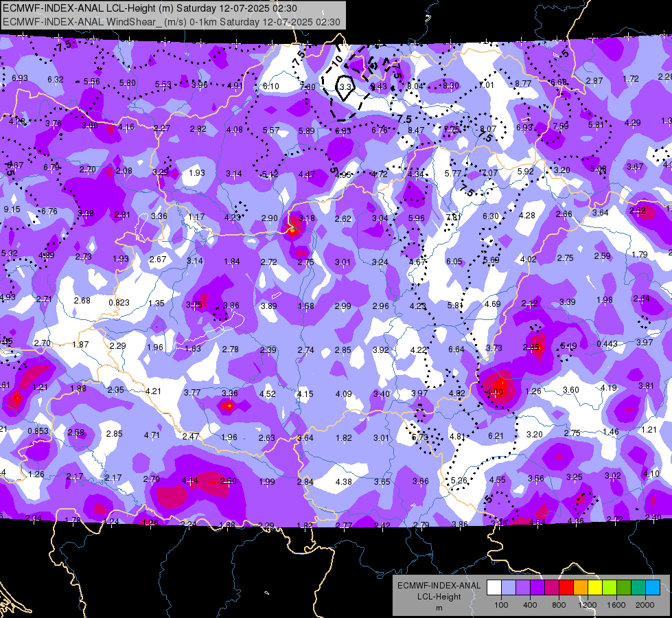Viewport: 672px width, 618px height.
Task: Click the wind shear value 1.63
Action: click(193, 349)
